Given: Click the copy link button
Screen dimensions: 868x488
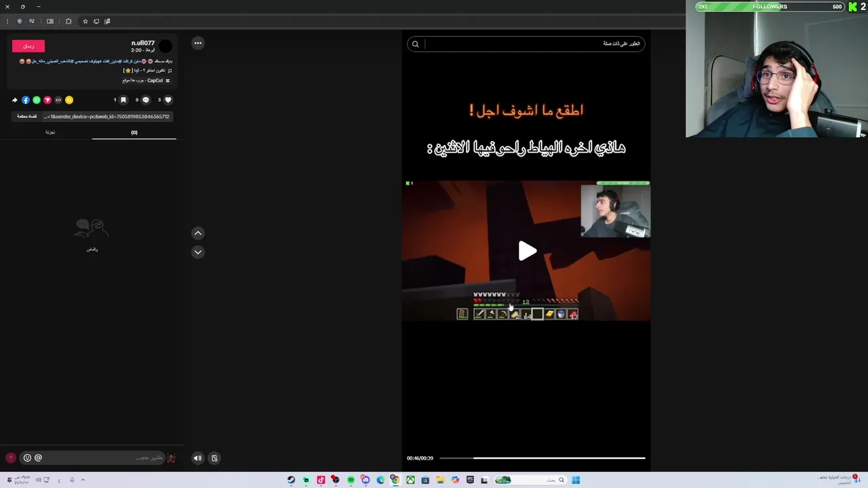Looking at the screenshot, I should [27, 116].
